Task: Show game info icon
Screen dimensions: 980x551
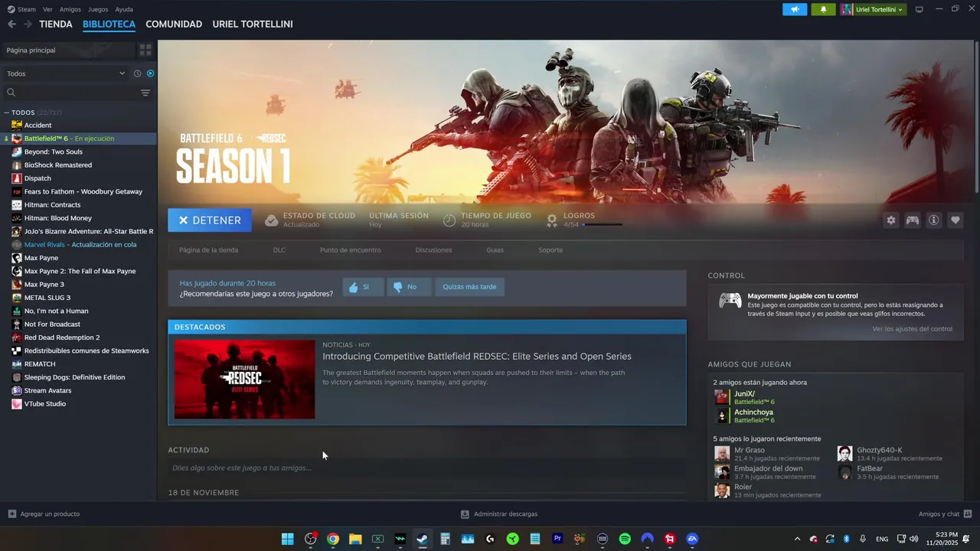Action: 934,220
